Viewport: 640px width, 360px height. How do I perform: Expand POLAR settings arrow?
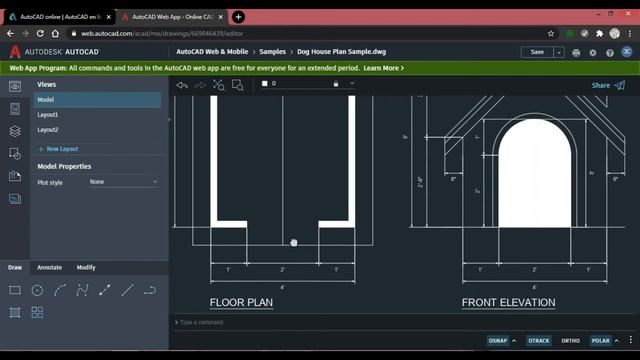point(617,340)
